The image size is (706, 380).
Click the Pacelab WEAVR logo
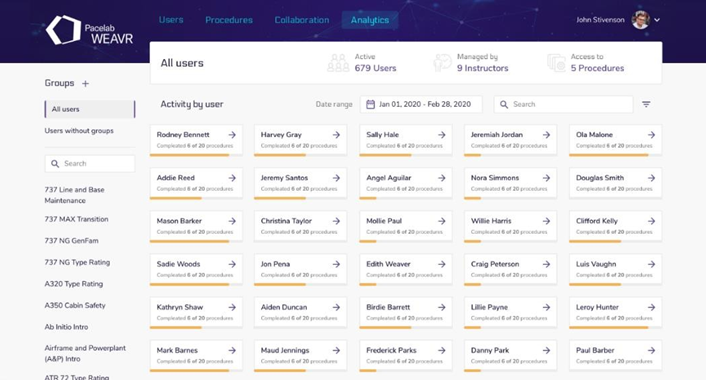[89, 30]
